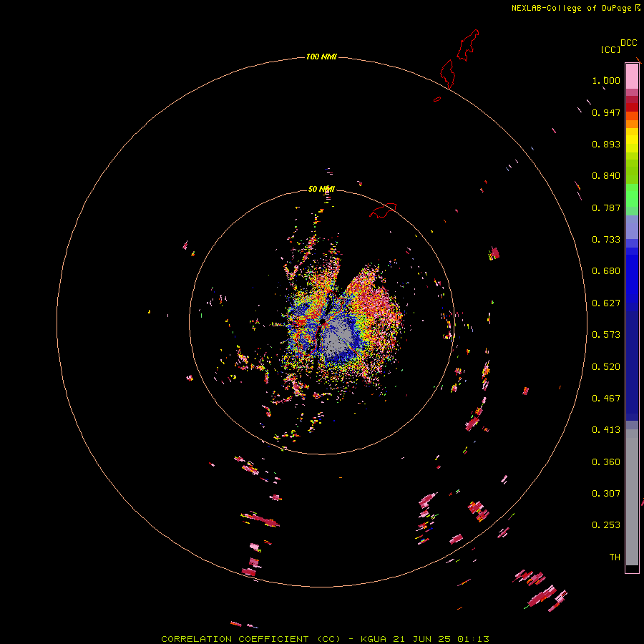Screen dimensions: 644x644
Task: Click the KGUA 21 JUN 25 01:13 timestamp
Action: pyautogui.click(x=424, y=639)
